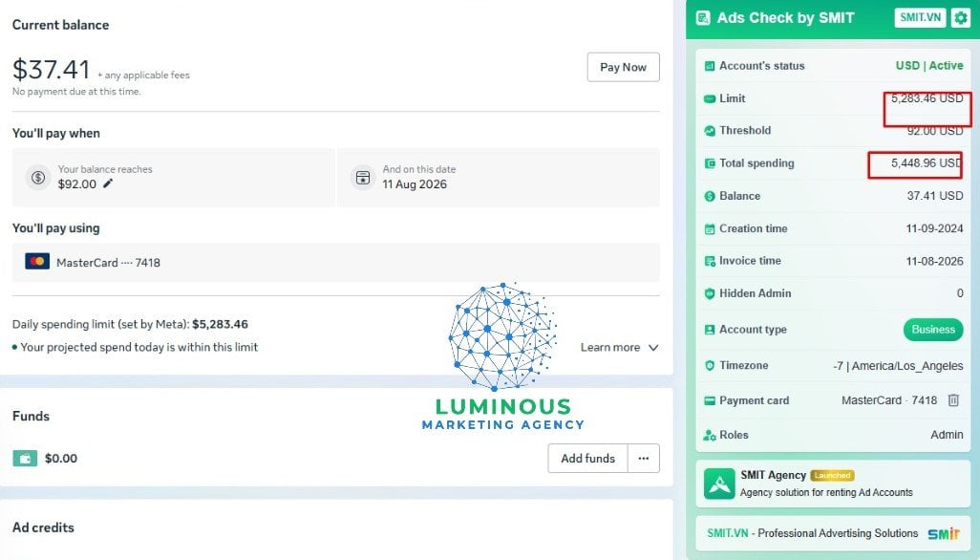Click the 37.41 USD balance value
This screenshot has height=560, width=980.
click(935, 196)
